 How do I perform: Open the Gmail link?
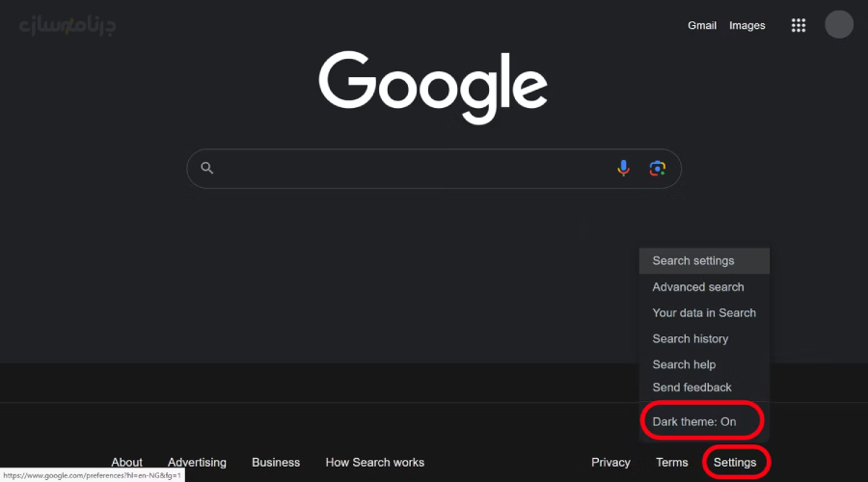[x=702, y=26]
